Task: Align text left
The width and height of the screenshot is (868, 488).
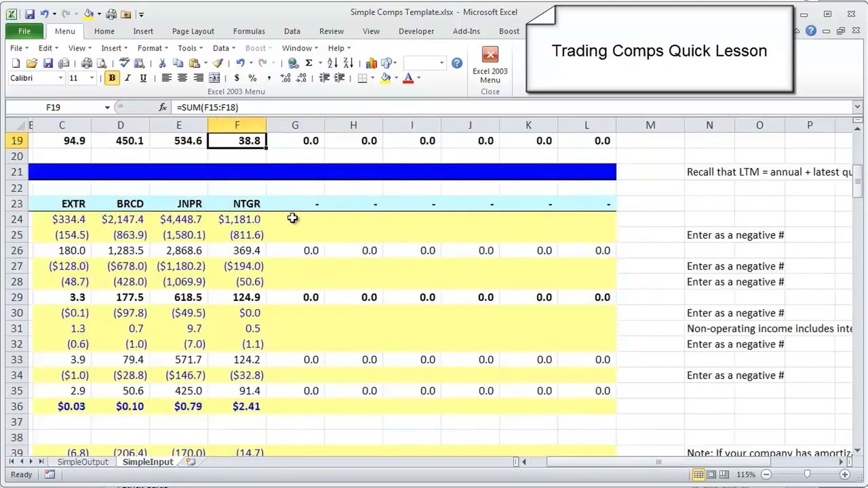Action: pyautogui.click(x=166, y=78)
